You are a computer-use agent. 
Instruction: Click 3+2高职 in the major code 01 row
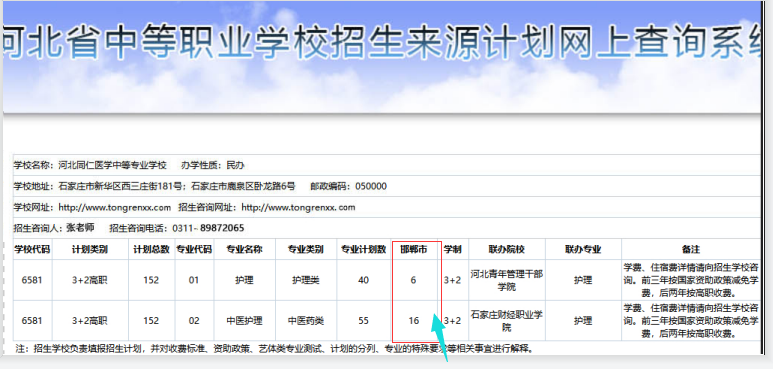[90, 280]
